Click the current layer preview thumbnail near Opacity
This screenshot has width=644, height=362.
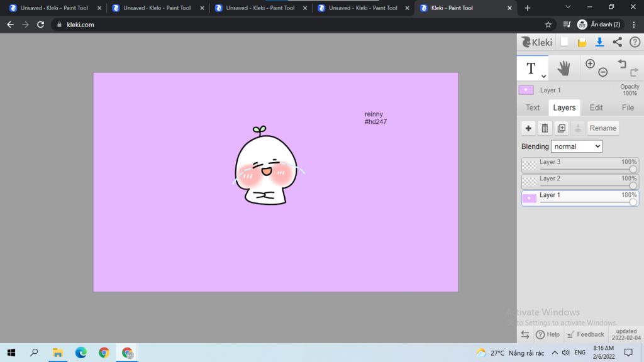click(526, 90)
